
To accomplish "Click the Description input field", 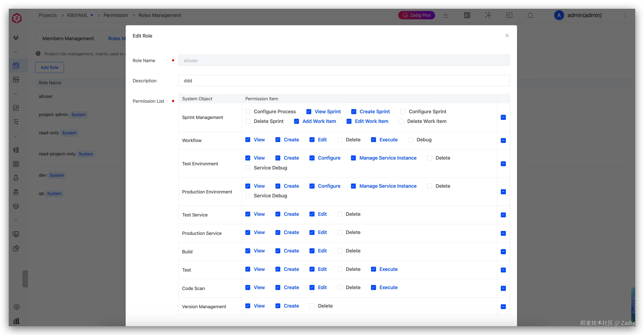I will [344, 81].
